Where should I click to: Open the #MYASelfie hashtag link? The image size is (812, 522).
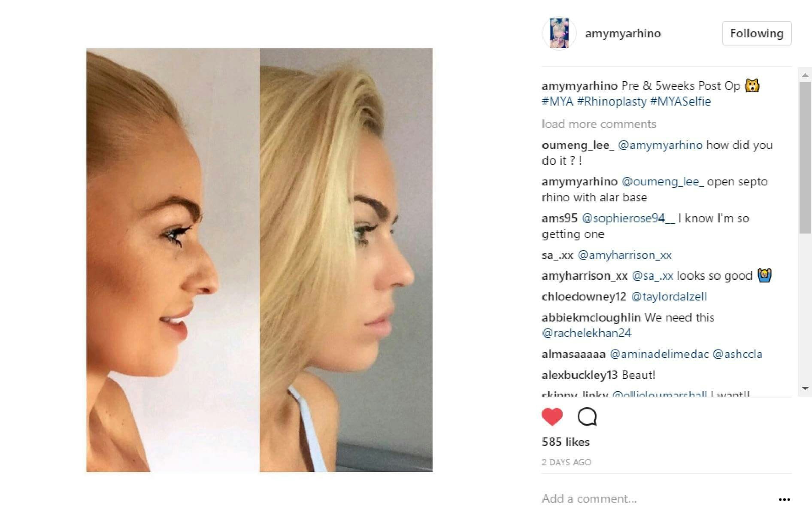pyautogui.click(x=680, y=101)
